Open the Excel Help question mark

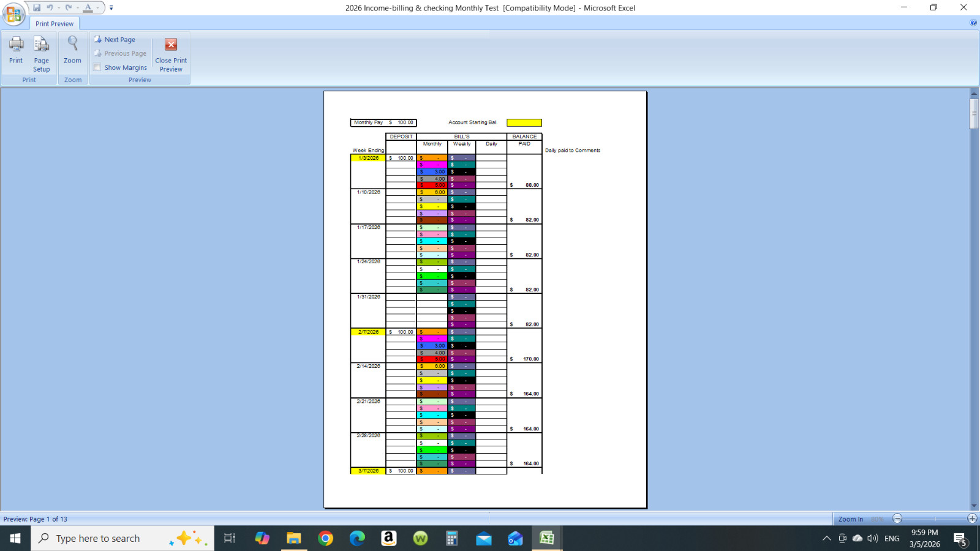click(x=973, y=23)
